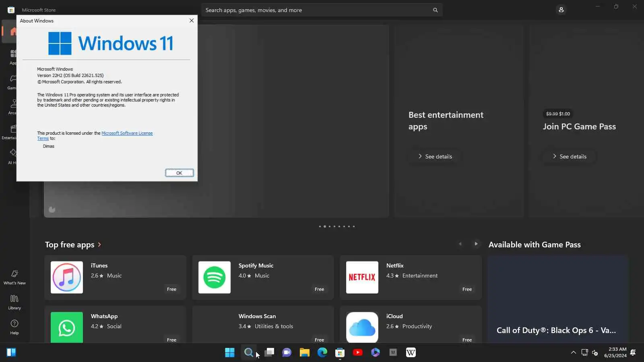Go to previous page of Top free apps
Image resolution: width=644 pixels, height=362 pixels.
pos(460,244)
